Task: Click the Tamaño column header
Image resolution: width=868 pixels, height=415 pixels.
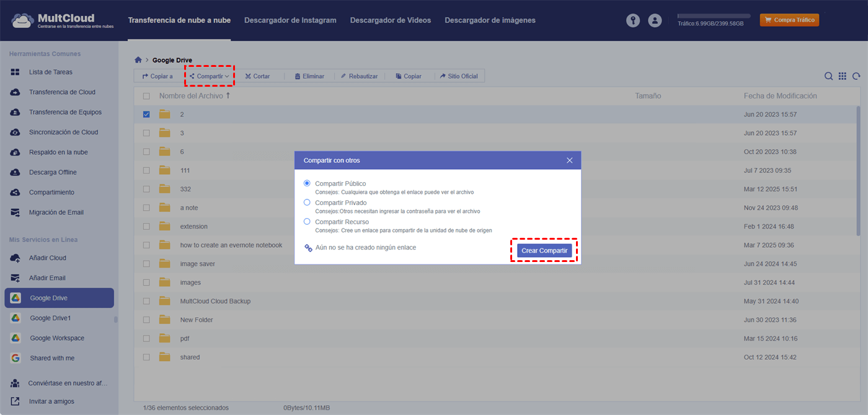Action: click(x=648, y=96)
